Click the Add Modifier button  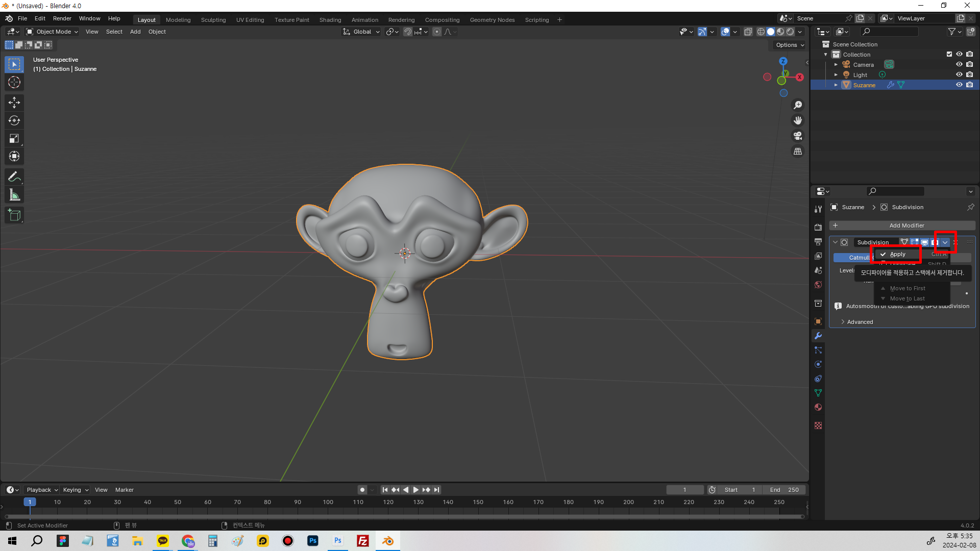pyautogui.click(x=902, y=226)
